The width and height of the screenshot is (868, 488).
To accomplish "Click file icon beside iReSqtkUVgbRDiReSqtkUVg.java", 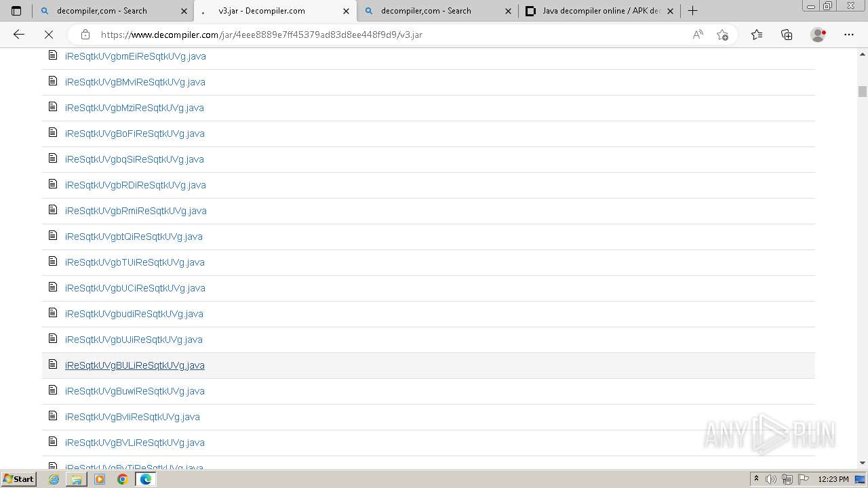I will click(53, 184).
